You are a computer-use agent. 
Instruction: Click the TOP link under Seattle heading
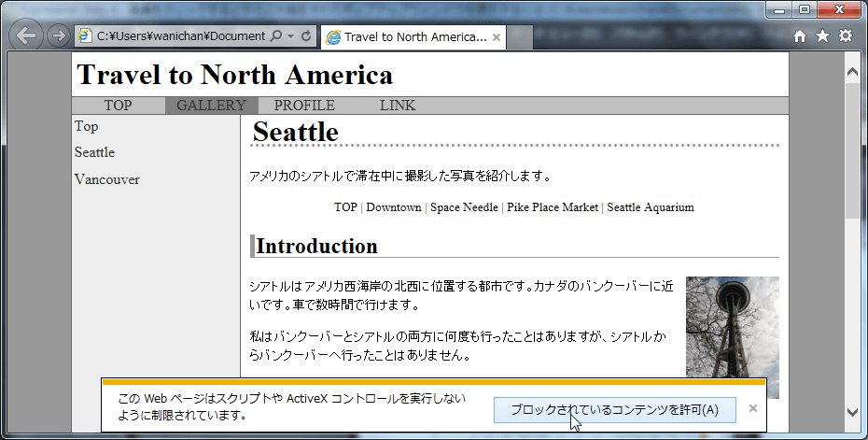[x=345, y=207]
